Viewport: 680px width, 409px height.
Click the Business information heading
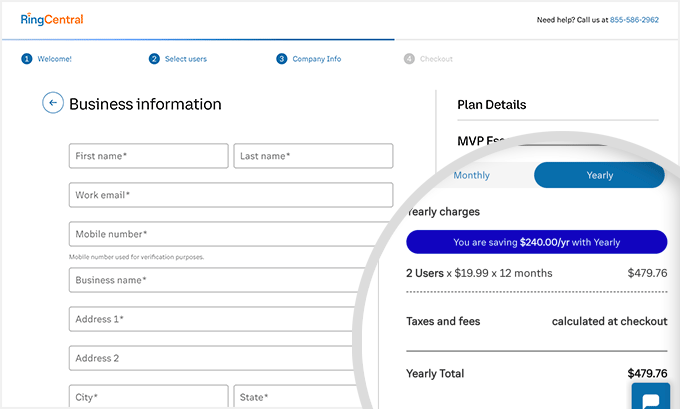pos(145,104)
